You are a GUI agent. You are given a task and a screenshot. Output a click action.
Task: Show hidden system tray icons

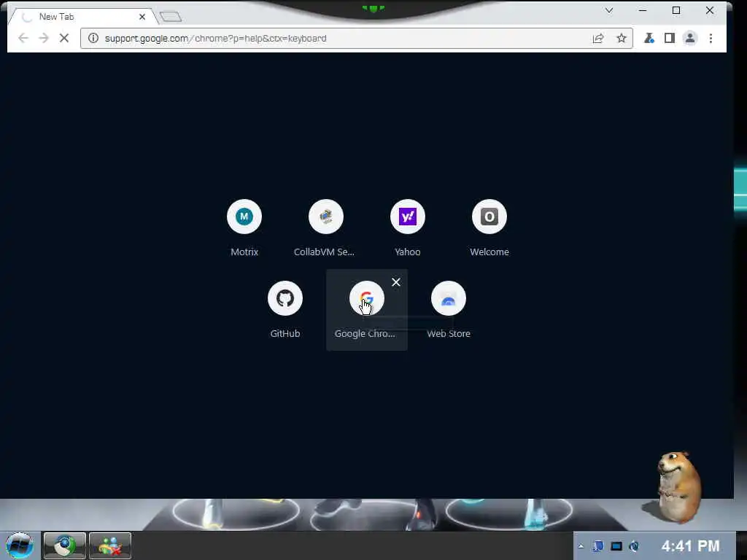point(581,546)
